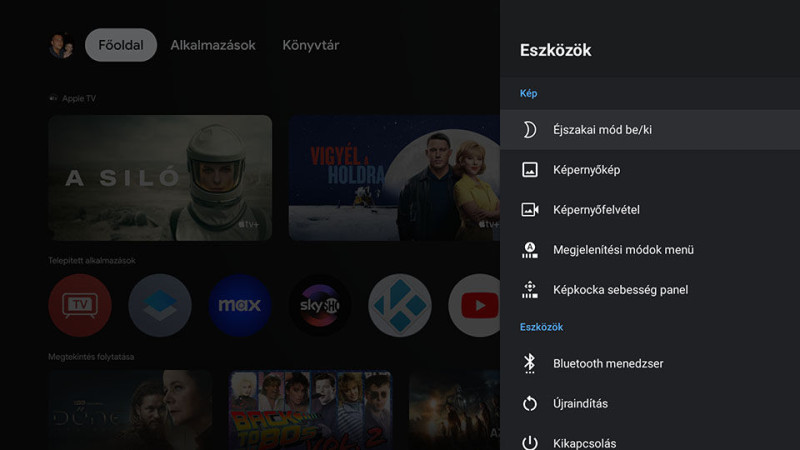
Task: Select Képernyőfelvétel menu entry
Action: tap(650, 210)
